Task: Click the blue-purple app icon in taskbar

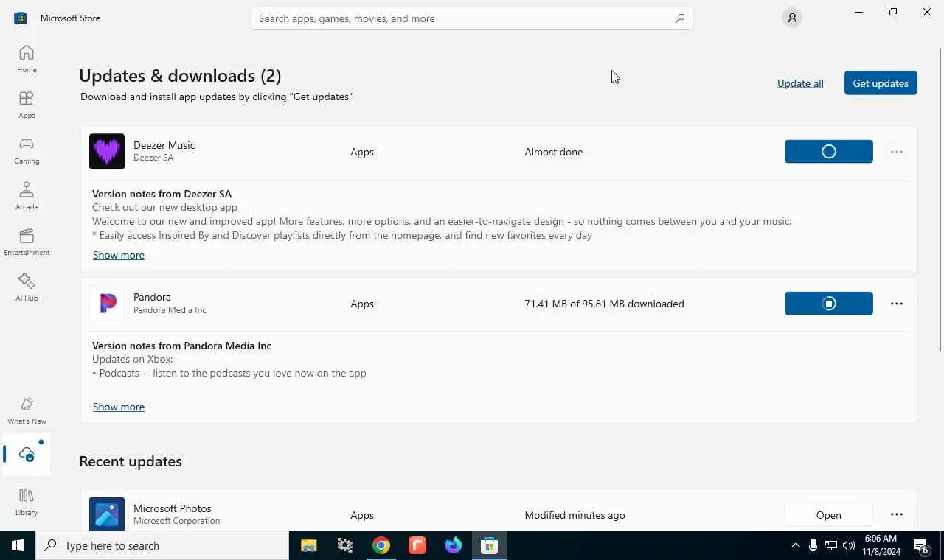Action: (454, 545)
